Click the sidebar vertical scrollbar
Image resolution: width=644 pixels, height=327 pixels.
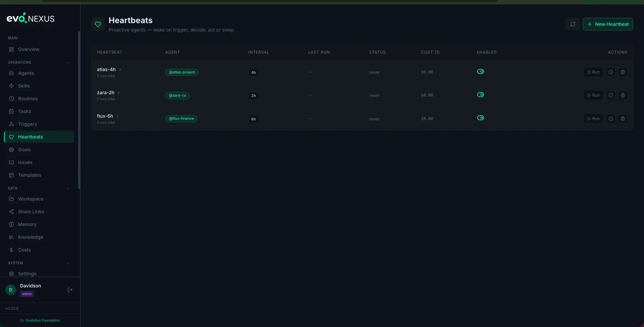point(79,110)
